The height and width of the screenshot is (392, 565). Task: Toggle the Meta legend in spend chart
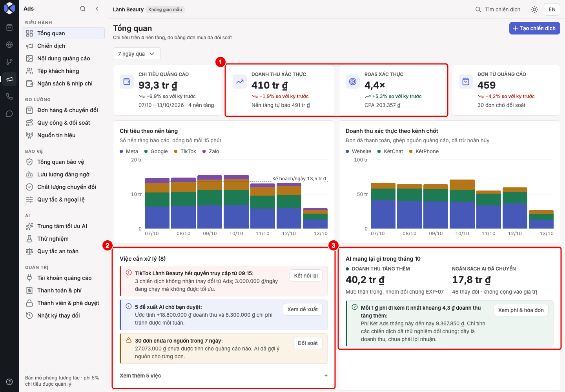(129, 151)
